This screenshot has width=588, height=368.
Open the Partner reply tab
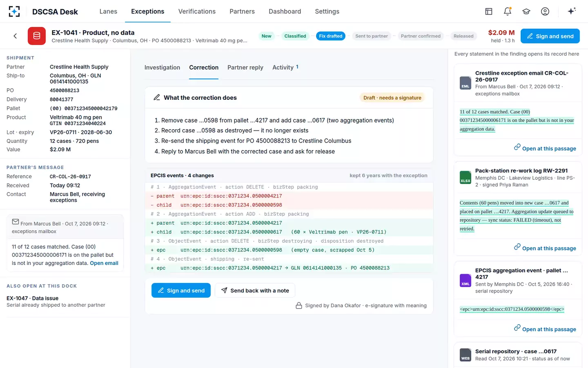pyautogui.click(x=245, y=67)
